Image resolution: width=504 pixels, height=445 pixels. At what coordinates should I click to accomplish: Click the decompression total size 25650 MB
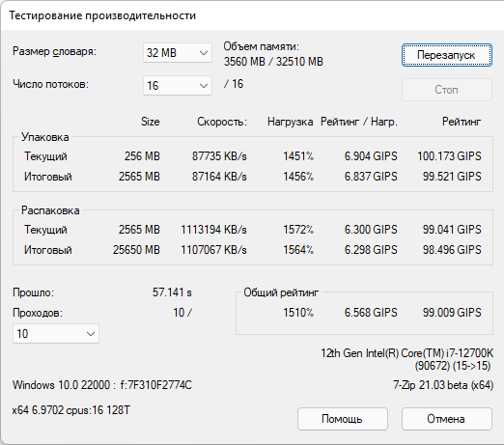tap(136, 250)
